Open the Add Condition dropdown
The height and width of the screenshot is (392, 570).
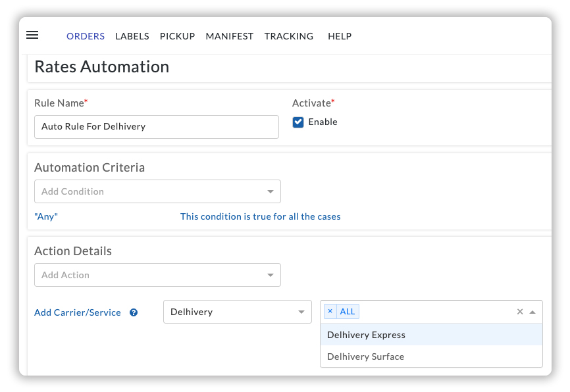click(157, 191)
